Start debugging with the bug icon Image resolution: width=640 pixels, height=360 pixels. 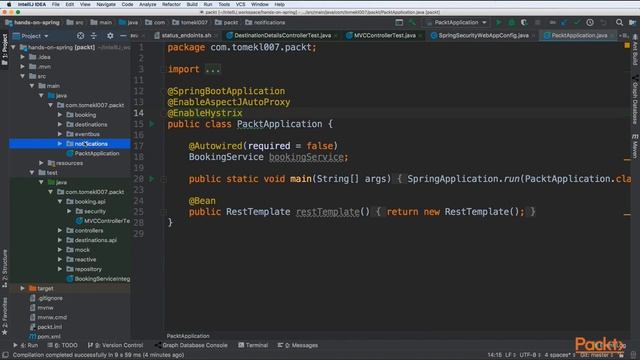coord(511,22)
